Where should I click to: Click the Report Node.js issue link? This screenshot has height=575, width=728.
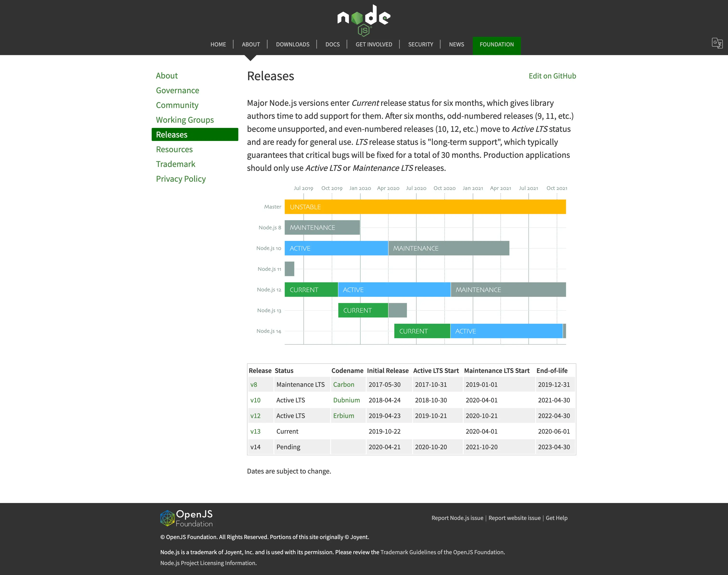457,518
